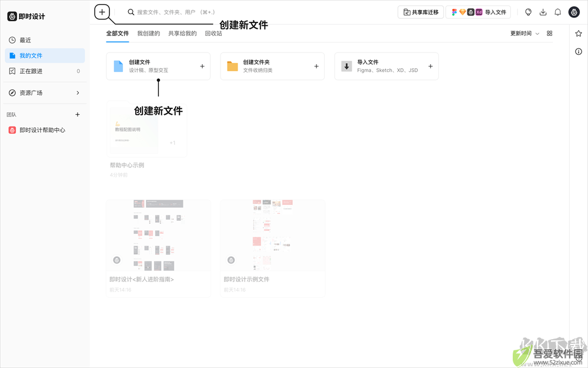Expand 资源广场 chevron
588x368 pixels.
click(78, 93)
